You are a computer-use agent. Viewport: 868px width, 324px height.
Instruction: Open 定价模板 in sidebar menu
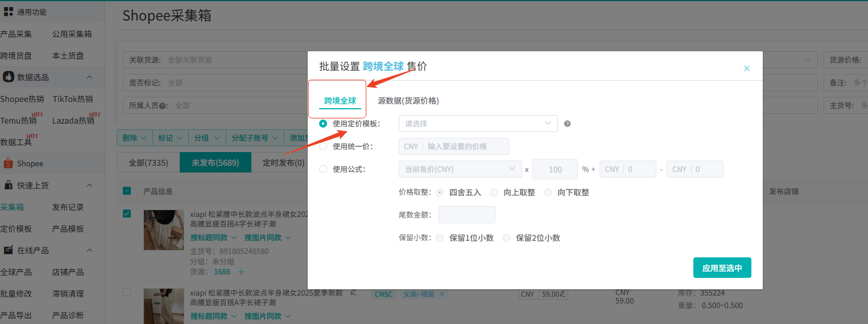click(16, 229)
